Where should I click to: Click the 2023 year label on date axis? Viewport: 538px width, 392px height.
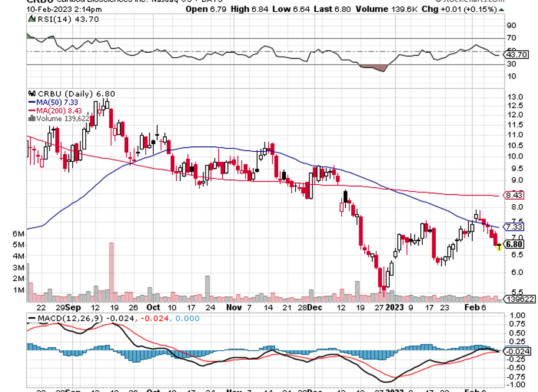point(395,307)
